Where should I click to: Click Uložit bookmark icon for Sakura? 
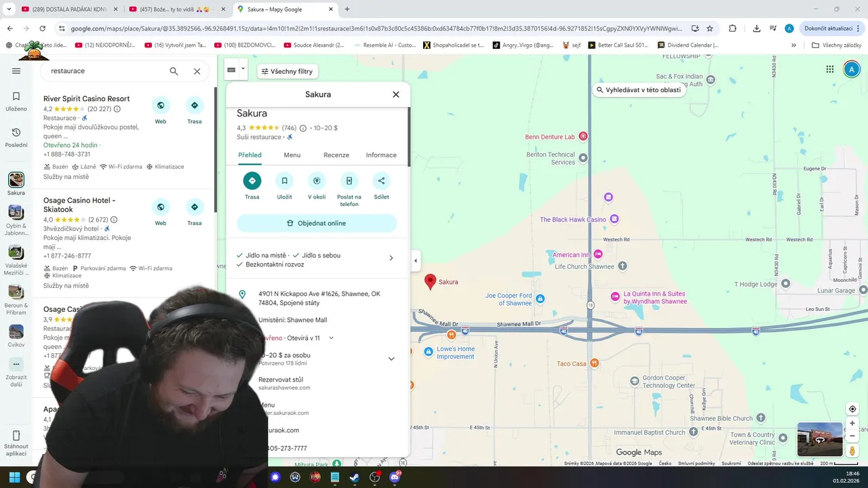point(284,181)
